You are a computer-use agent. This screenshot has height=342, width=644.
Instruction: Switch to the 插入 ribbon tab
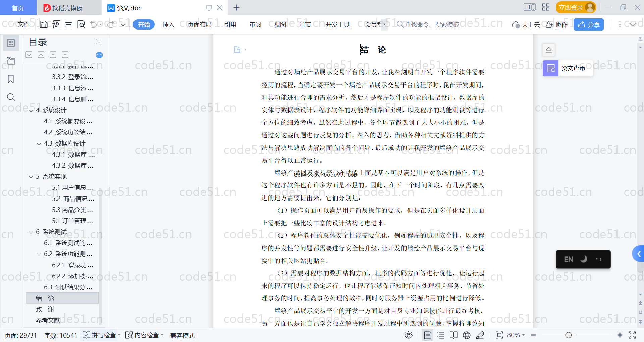tap(168, 24)
